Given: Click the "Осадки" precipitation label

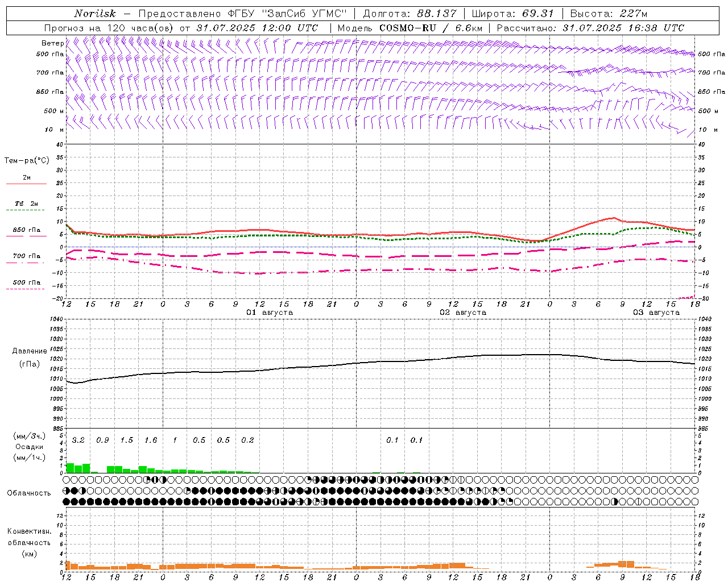Looking at the screenshot, I should [29, 447].
